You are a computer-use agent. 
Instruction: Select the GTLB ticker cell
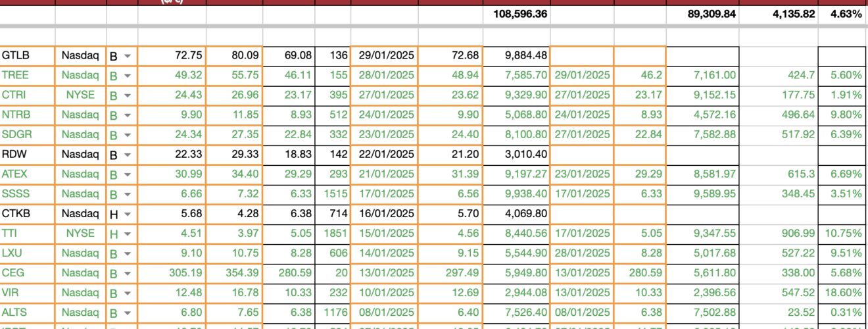coord(28,57)
